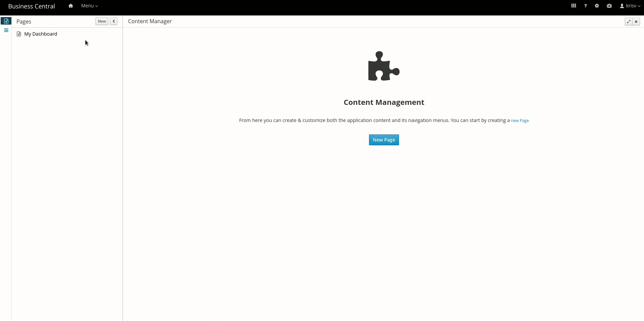This screenshot has height=321, width=644.
Task: Click the Content Management heading
Action: tap(384, 102)
